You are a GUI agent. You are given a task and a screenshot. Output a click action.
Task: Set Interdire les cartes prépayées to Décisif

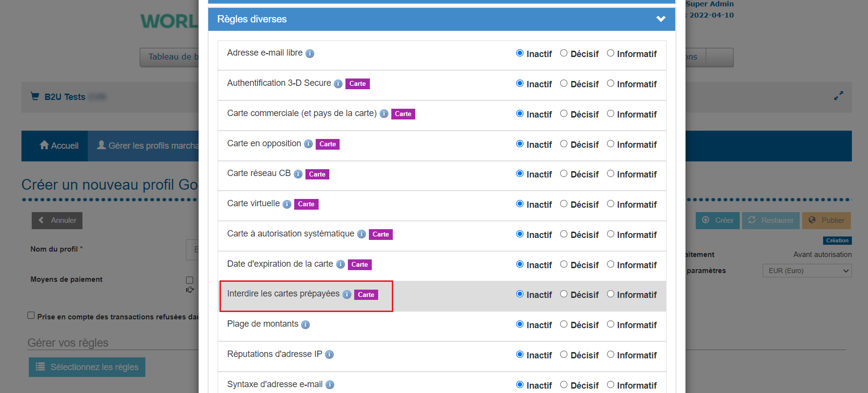coord(564,294)
